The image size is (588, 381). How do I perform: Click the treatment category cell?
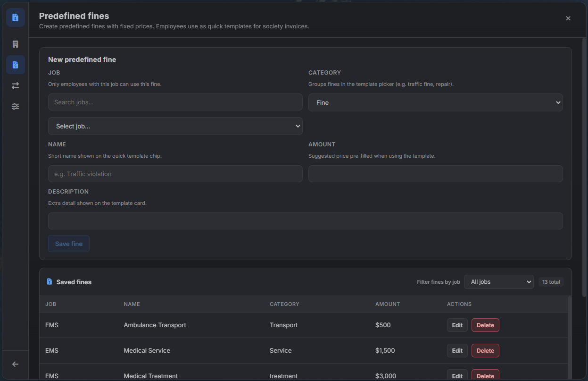coord(283,376)
